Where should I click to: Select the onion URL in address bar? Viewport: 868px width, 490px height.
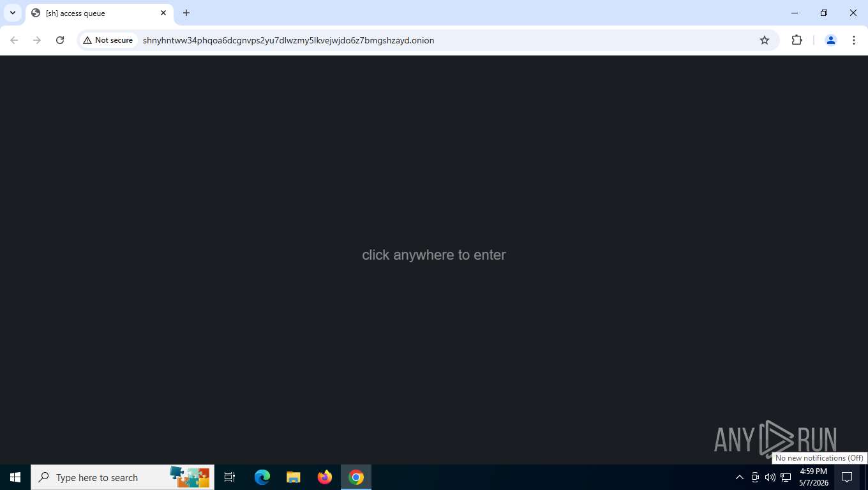pos(288,40)
